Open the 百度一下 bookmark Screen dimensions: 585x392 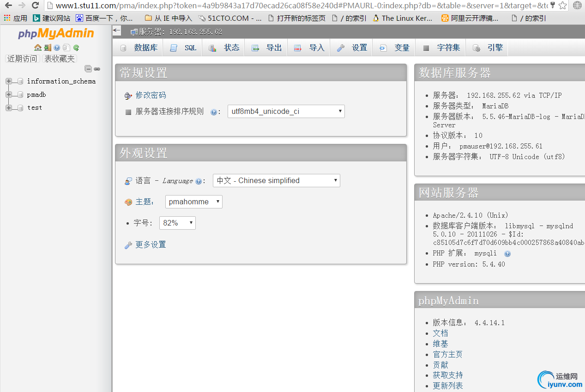(105, 18)
